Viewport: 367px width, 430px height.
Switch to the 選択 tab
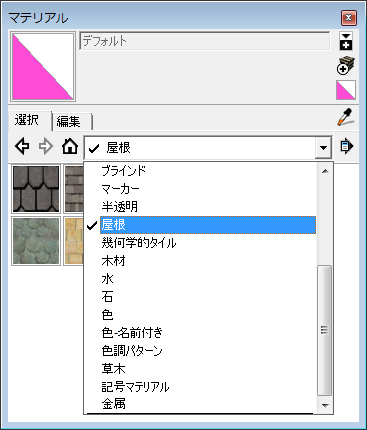point(27,120)
